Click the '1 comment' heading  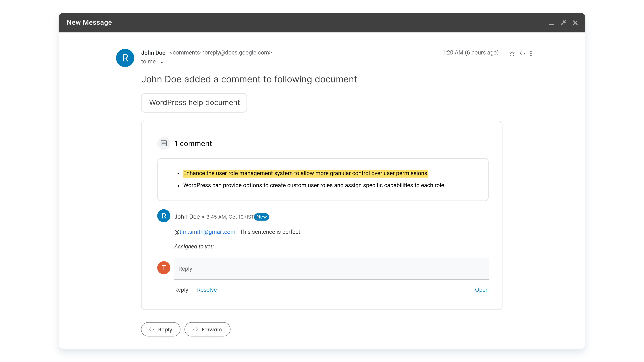tap(193, 143)
